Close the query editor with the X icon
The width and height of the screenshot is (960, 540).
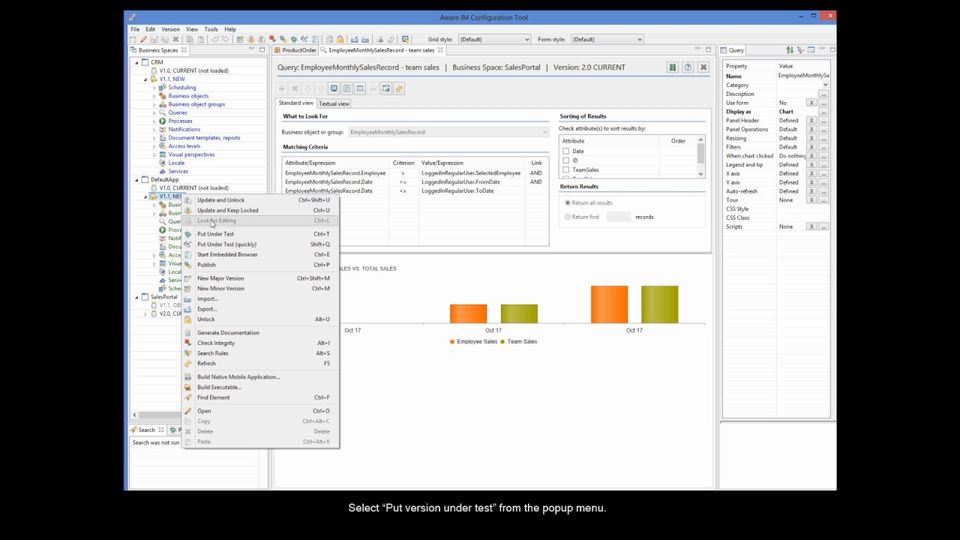click(703, 67)
